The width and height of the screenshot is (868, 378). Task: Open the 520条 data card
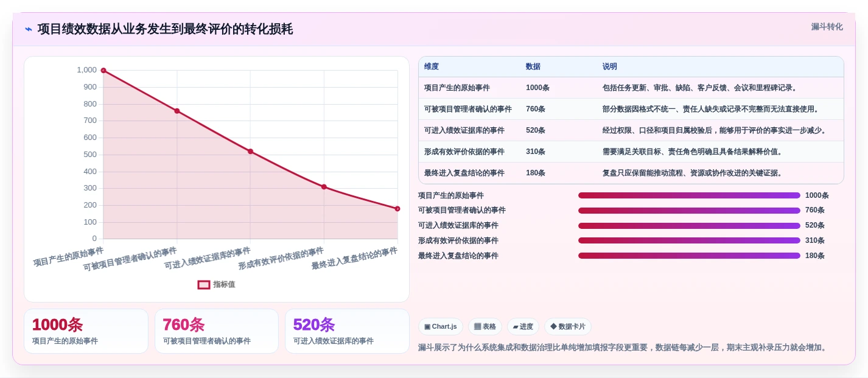tap(347, 331)
